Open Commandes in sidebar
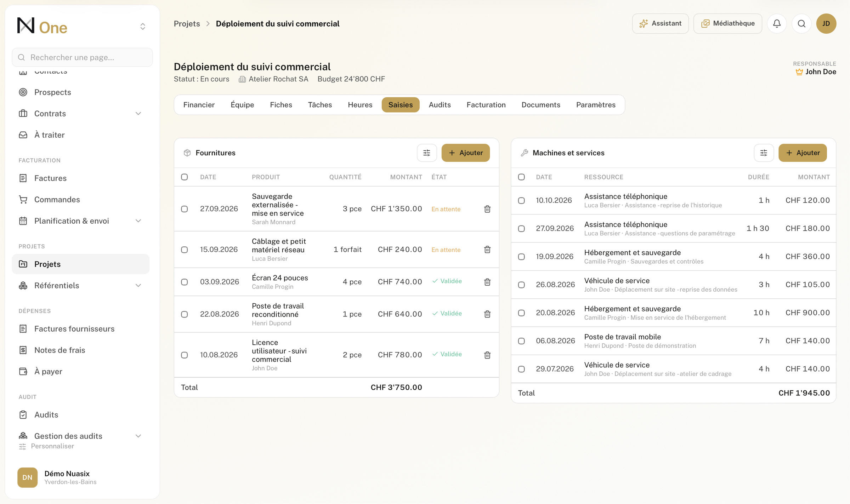 pos(81,200)
